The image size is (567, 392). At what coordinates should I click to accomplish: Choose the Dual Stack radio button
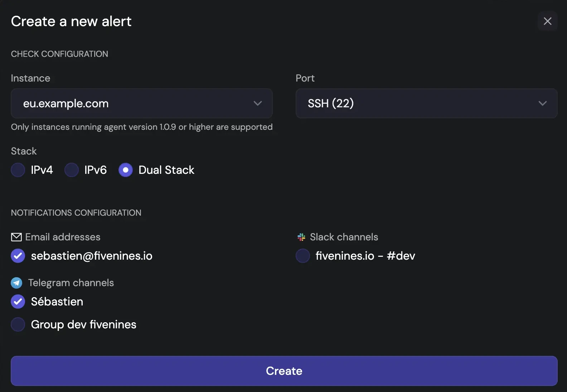(x=126, y=170)
